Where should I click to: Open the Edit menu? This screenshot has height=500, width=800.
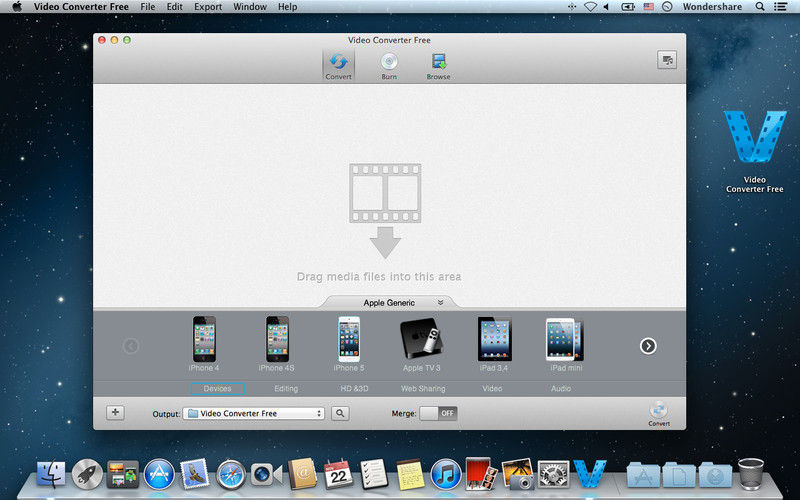[x=174, y=7]
